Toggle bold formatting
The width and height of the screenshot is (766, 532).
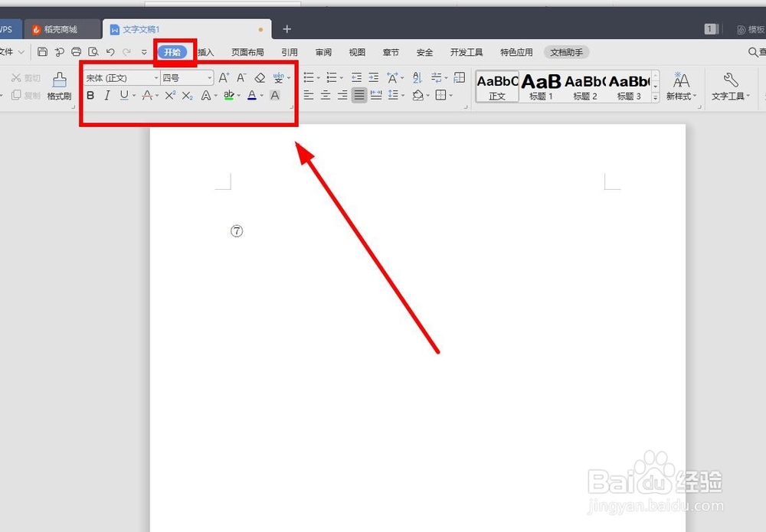pos(90,95)
